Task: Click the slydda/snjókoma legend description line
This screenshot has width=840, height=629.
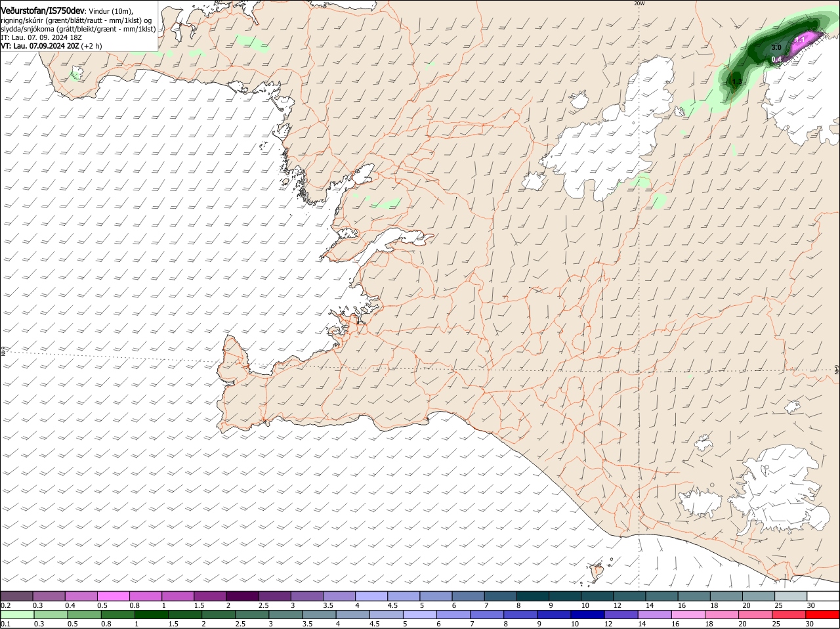Action: 78,29
